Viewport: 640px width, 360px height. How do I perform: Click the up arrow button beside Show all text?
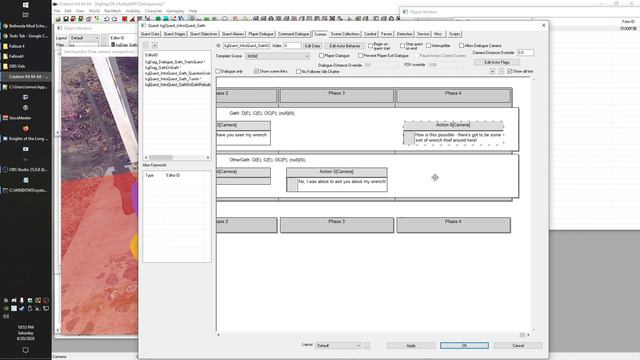pyautogui.click(x=492, y=71)
